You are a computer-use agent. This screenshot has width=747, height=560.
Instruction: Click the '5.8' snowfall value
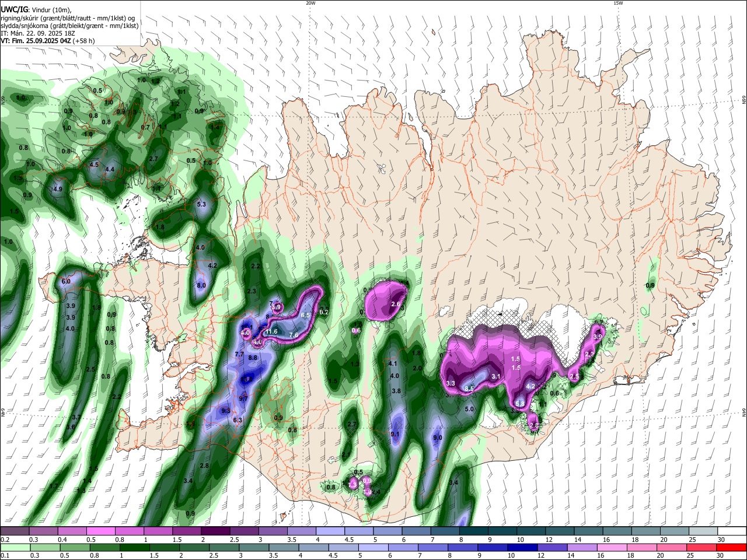click(520, 404)
